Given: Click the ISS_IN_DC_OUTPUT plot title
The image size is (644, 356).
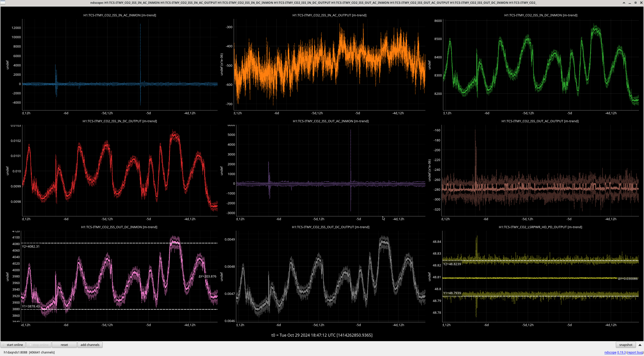Looking at the screenshot, I should coord(120,121).
